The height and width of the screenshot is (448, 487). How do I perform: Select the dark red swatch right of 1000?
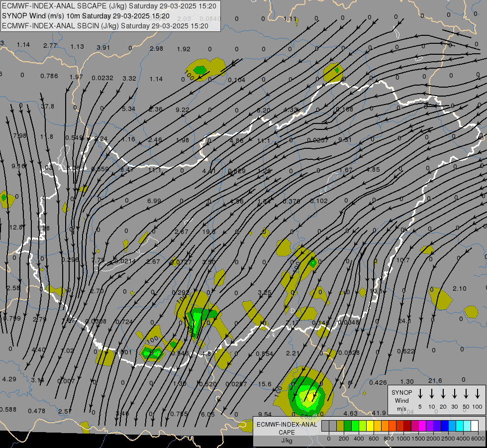[407, 426]
